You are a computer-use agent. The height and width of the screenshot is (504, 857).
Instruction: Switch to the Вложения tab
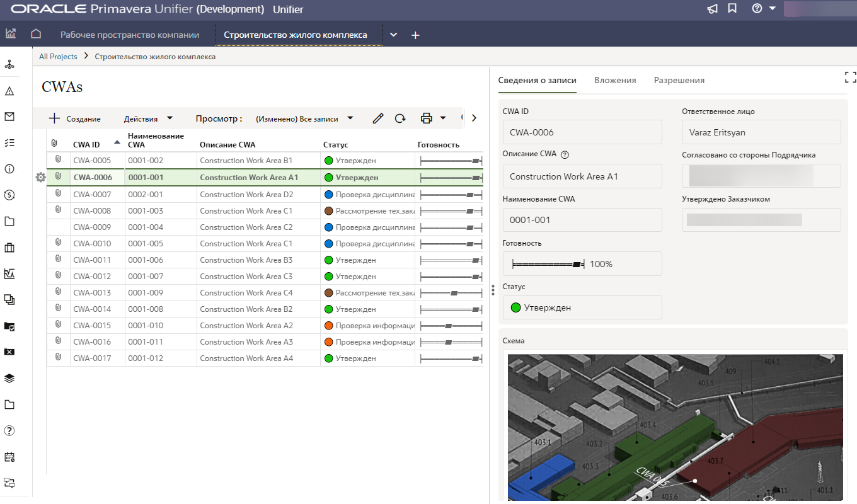(614, 81)
